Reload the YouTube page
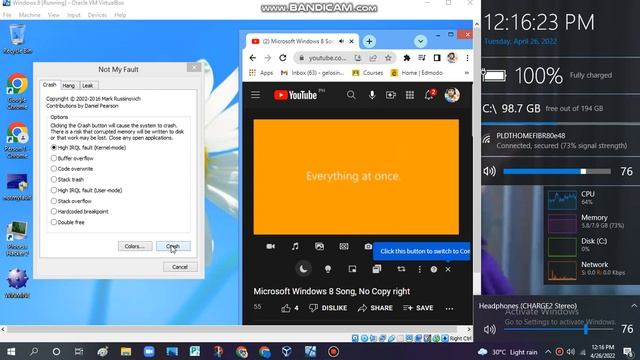640x360 pixels. click(x=282, y=58)
